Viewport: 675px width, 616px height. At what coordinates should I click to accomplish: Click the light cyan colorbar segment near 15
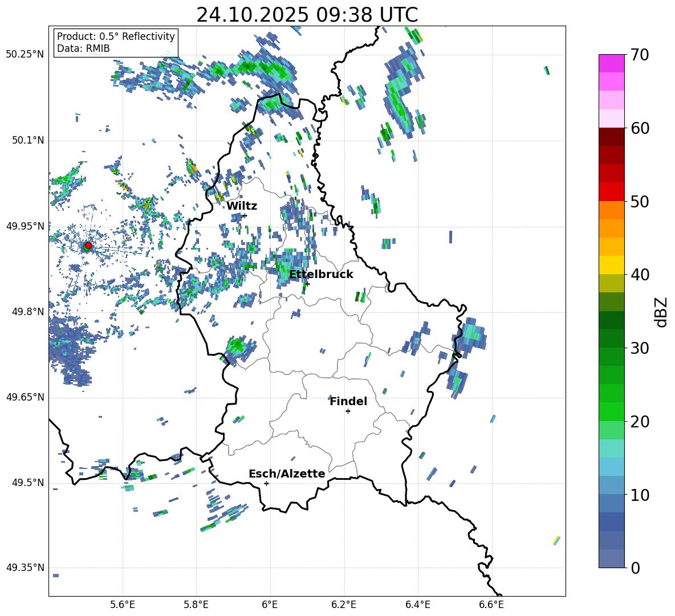(611, 448)
